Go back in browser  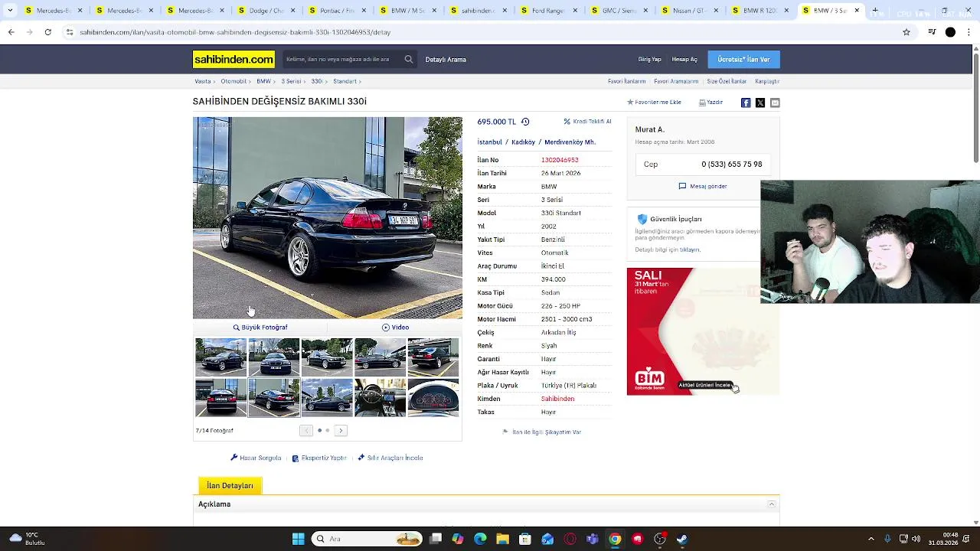coord(11,32)
